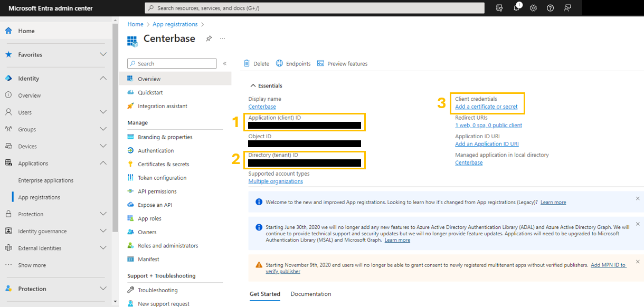Dismiss the verified publishers warning banner
The width and height of the screenshot is (644, 307).
638,261
